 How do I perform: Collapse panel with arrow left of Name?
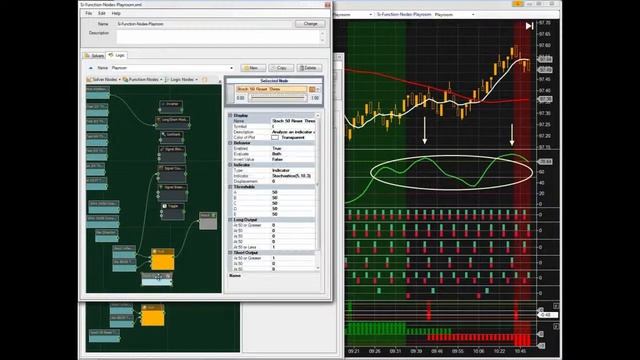click(x=91, y=68)
